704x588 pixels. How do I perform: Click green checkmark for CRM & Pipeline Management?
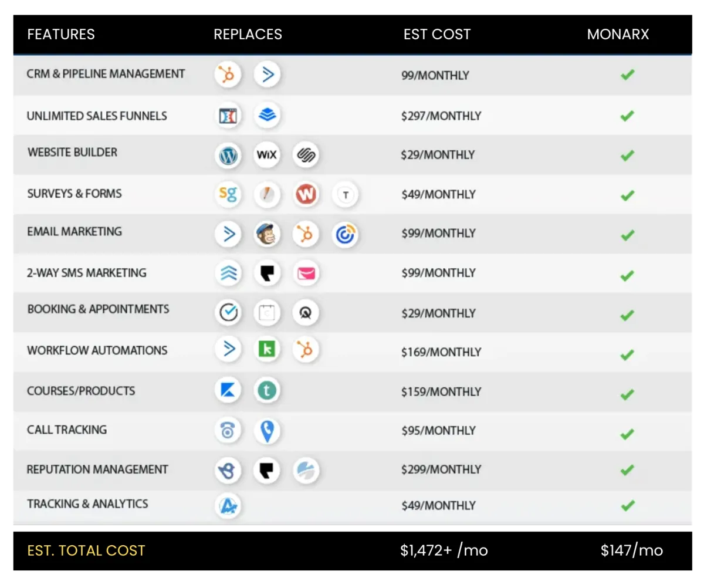click(627, 75)
